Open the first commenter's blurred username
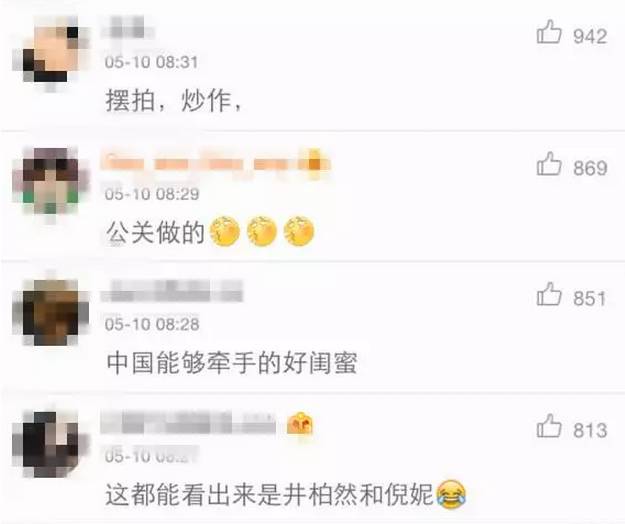Viewport: 625px width, 524px height. [x=128, y=27]
